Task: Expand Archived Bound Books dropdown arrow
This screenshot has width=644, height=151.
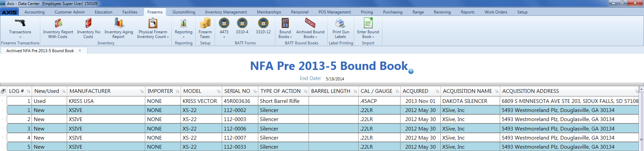Action: click(316, 37)
